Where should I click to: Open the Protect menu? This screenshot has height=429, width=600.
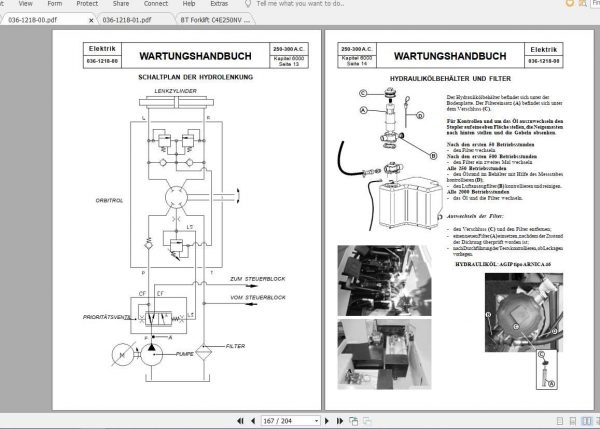pos(87,3)
